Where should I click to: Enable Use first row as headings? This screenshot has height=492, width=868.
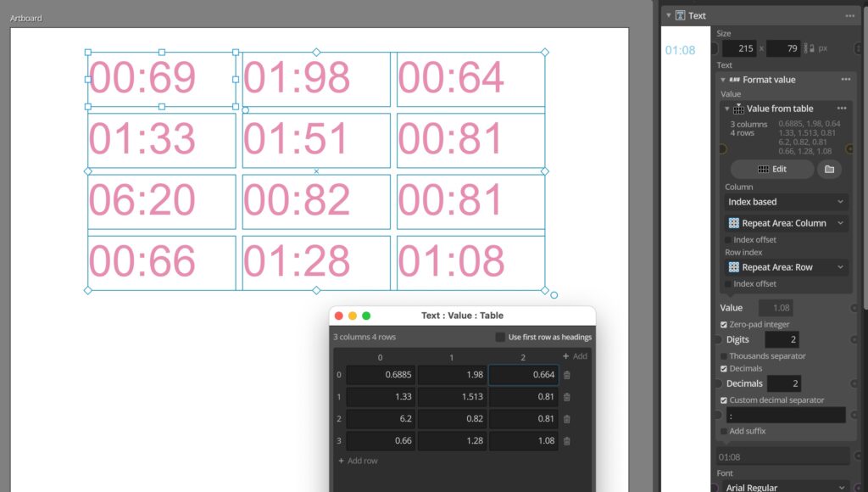click(500, 337)
